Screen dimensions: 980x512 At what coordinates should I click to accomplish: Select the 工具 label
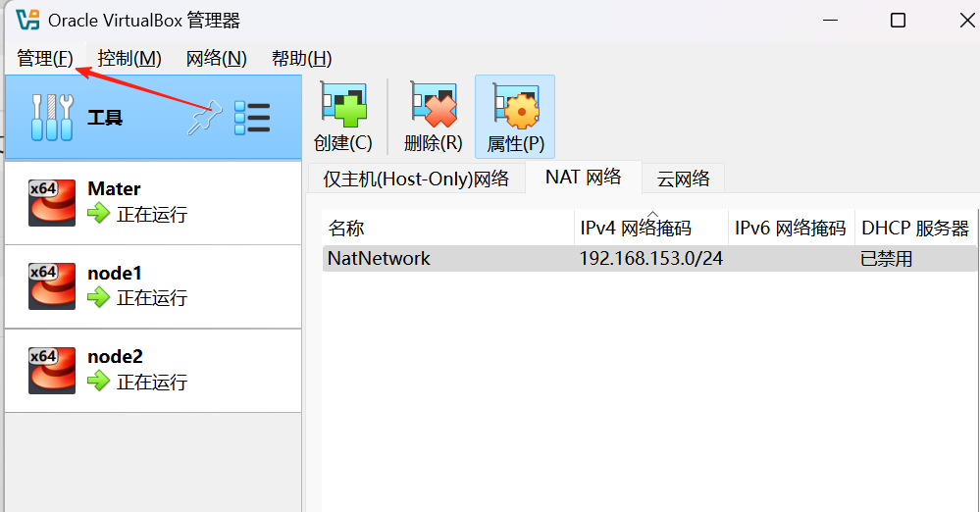104,118
